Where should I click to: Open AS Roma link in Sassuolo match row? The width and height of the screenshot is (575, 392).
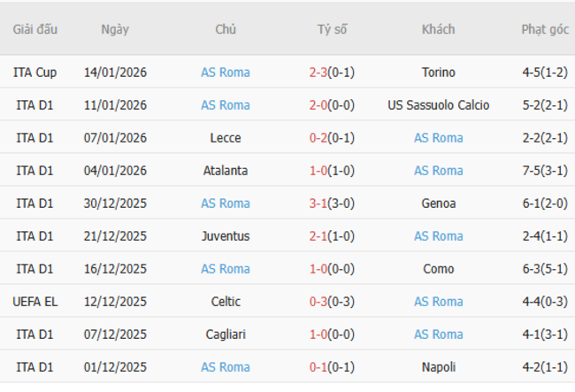point(226,105)
